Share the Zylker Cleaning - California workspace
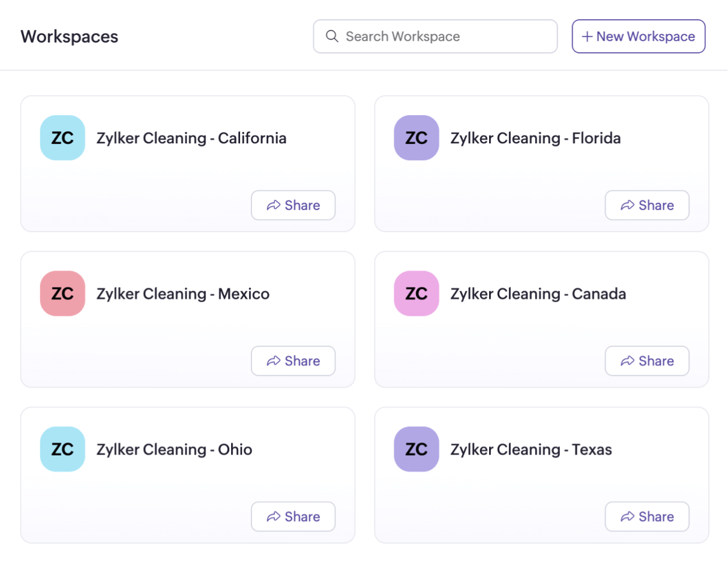The image size is (728, 562). [x=293, y=205]
